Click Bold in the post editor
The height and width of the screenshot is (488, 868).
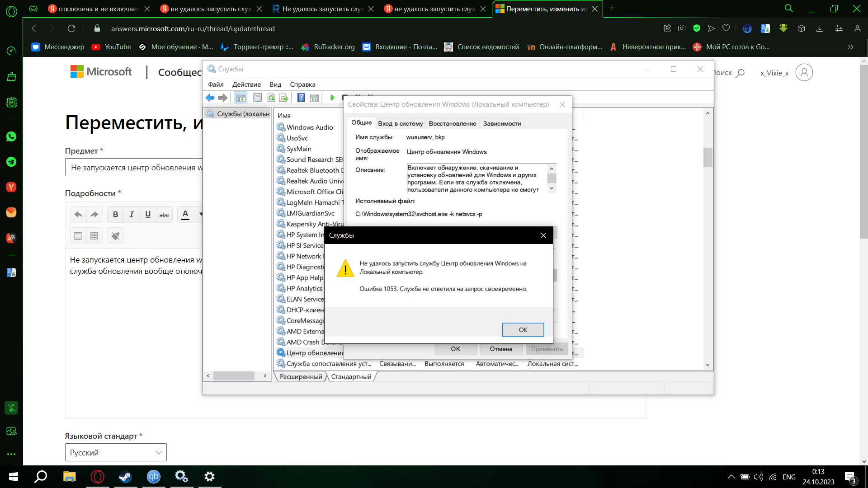point(115,214)
